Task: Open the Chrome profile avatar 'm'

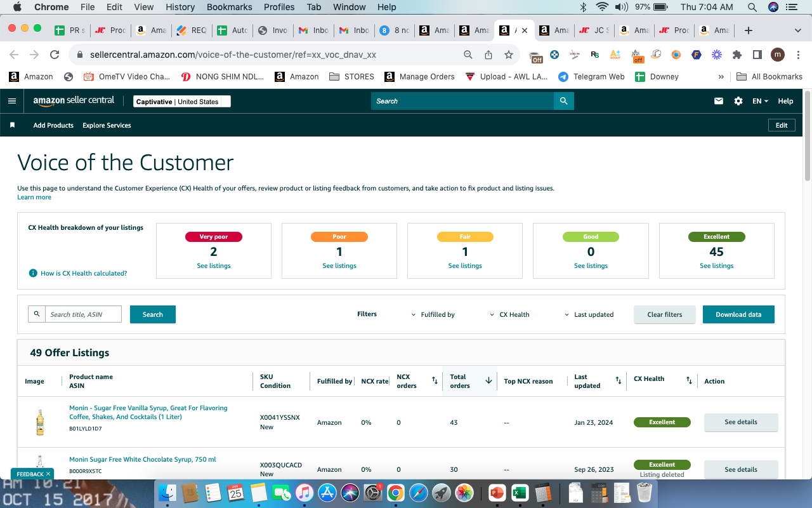Action: click(778, 55)
